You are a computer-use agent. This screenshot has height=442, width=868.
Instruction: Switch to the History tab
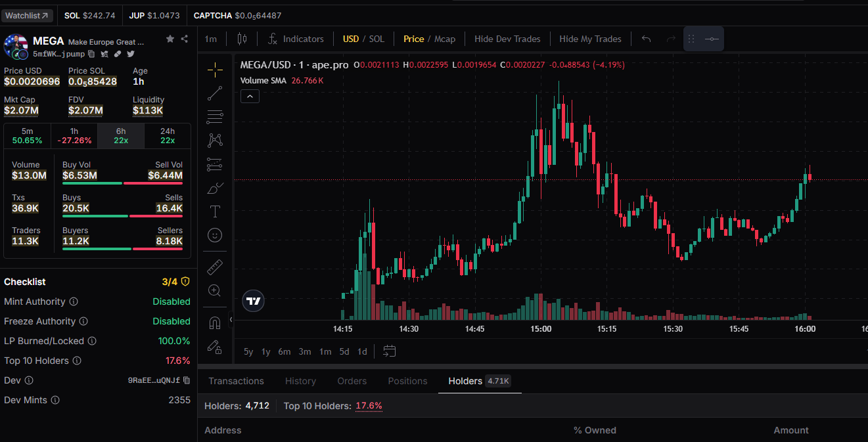point(300,381)
